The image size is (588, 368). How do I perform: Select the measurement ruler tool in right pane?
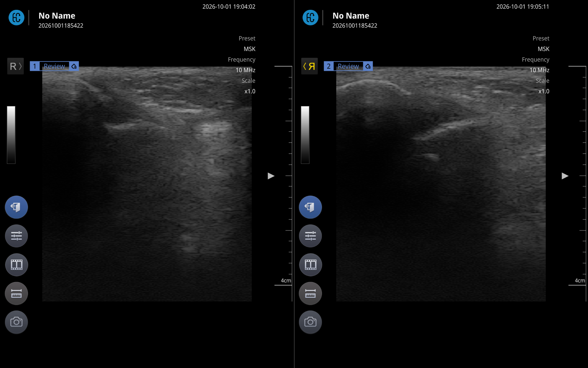pos(310,293)
